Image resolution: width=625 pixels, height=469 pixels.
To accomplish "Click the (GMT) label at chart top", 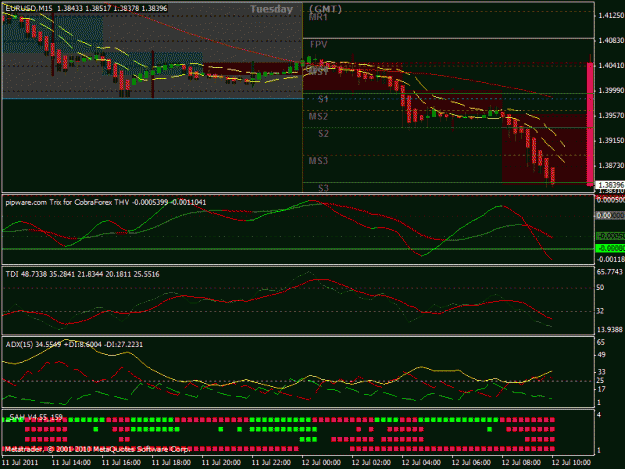I will [x=325, y=9].
